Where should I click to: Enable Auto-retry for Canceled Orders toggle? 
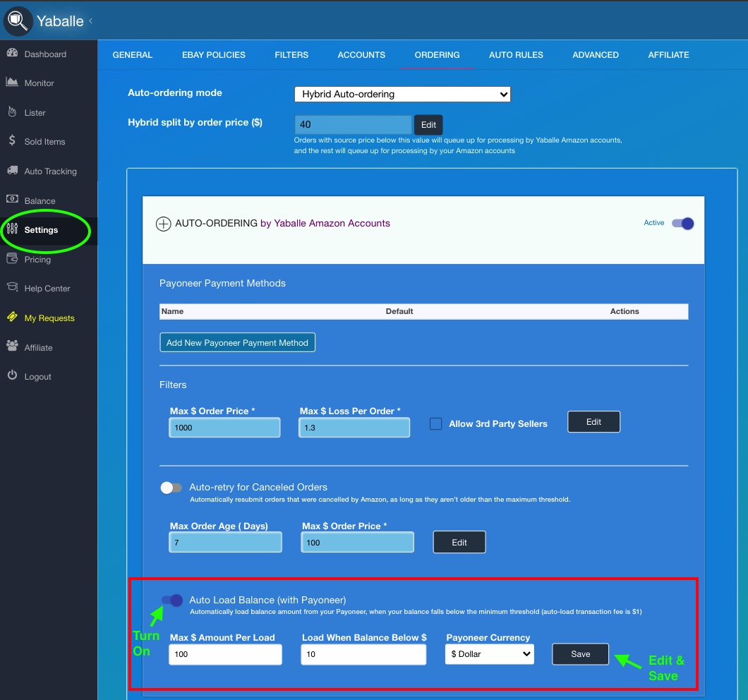coord(171,488)
